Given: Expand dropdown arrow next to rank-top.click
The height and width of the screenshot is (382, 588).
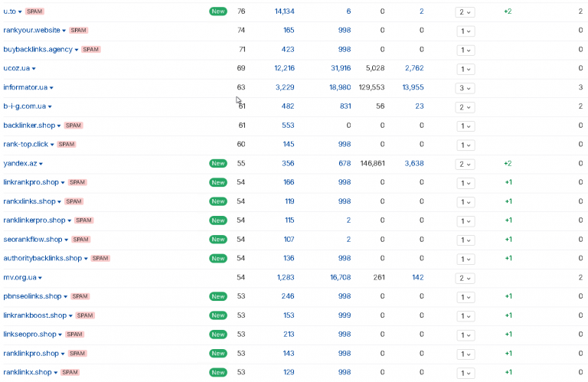Looking at the screenshot, I should (x=52, y=145).
